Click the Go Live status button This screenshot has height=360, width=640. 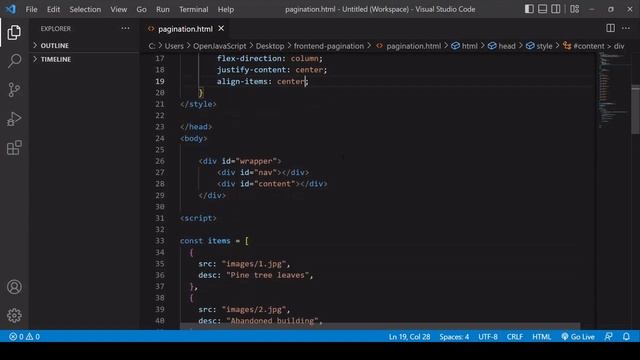578,337
